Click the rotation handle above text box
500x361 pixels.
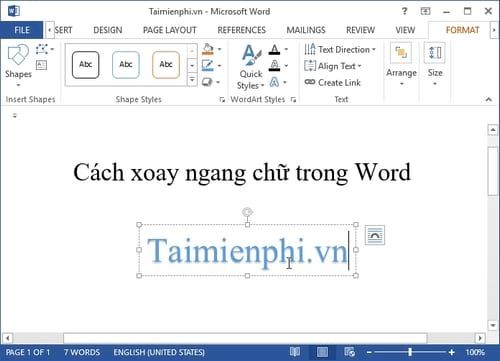[247, 212]
